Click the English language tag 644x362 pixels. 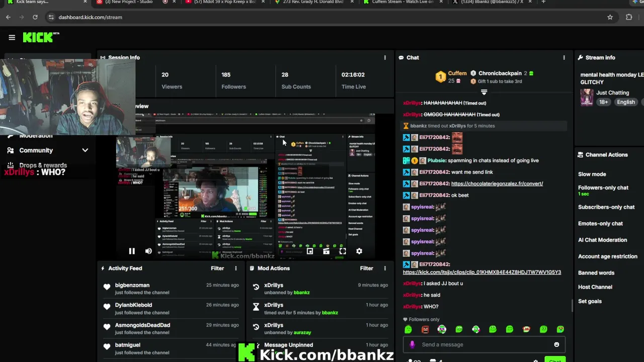(626, 102)
